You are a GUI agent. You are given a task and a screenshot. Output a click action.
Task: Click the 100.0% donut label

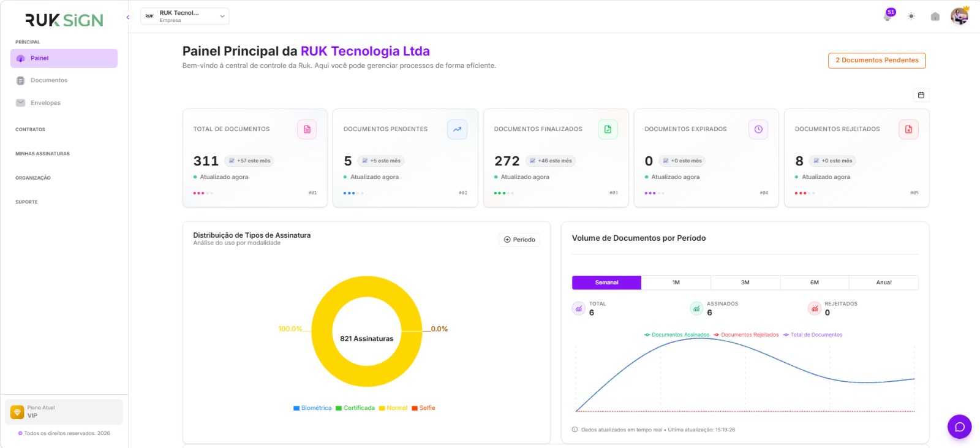pos(290,329)
